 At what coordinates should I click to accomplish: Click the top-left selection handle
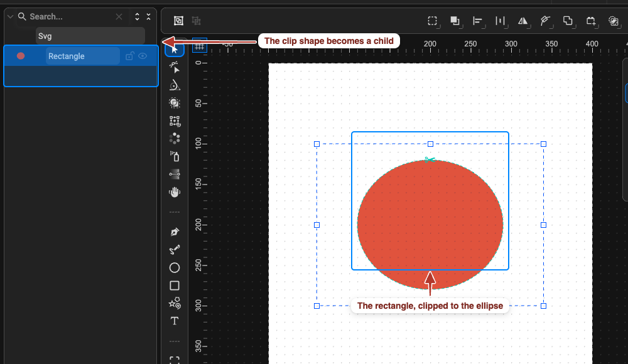[317, 144]
